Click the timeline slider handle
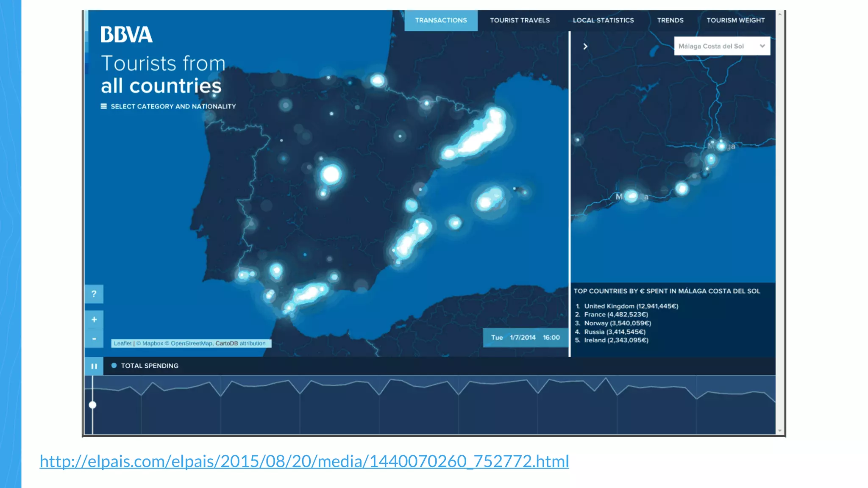Image resolution: width=868 pixels, height=488 pixels. click(x=92, y=405)
